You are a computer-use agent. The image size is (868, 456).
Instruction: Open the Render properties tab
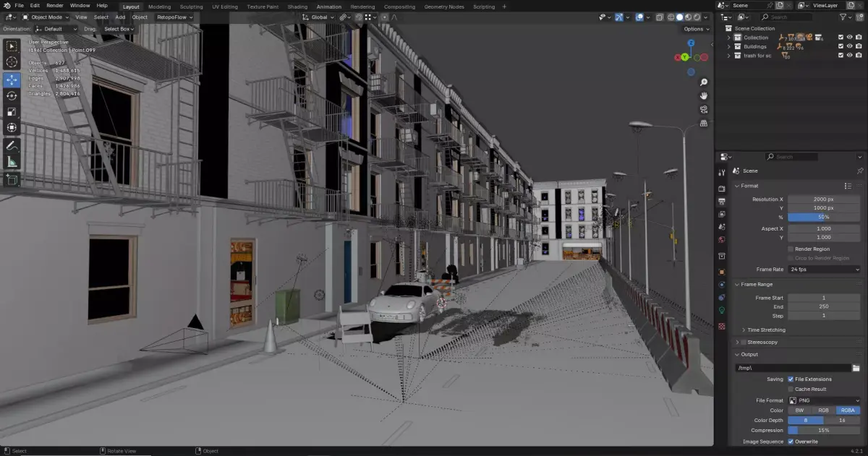(x=721, y=189)
